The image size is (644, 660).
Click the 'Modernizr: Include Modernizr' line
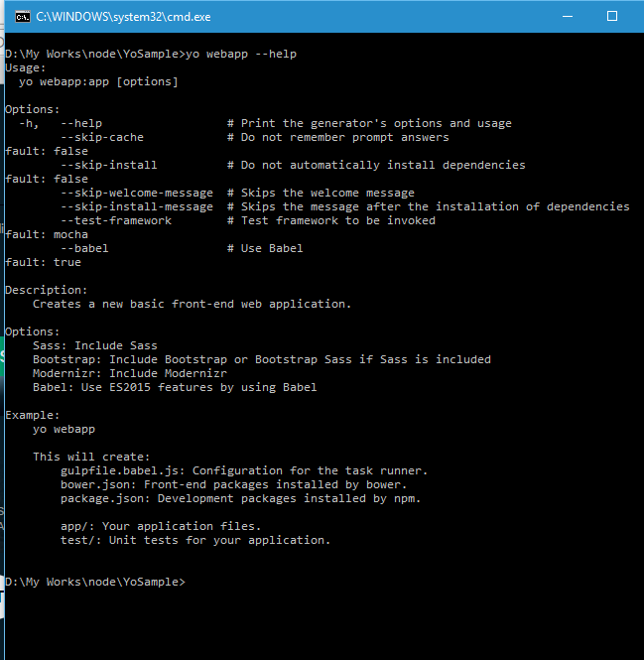click(x=130, y=373)
